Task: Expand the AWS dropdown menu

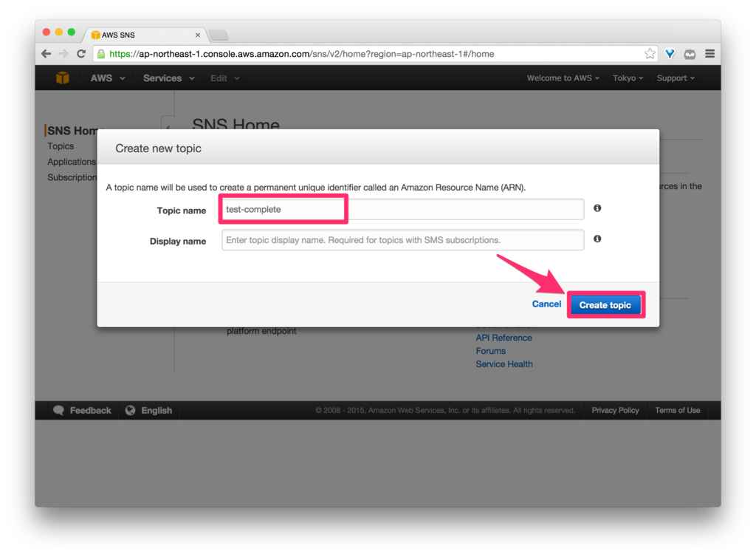Action: pos(108,78)
